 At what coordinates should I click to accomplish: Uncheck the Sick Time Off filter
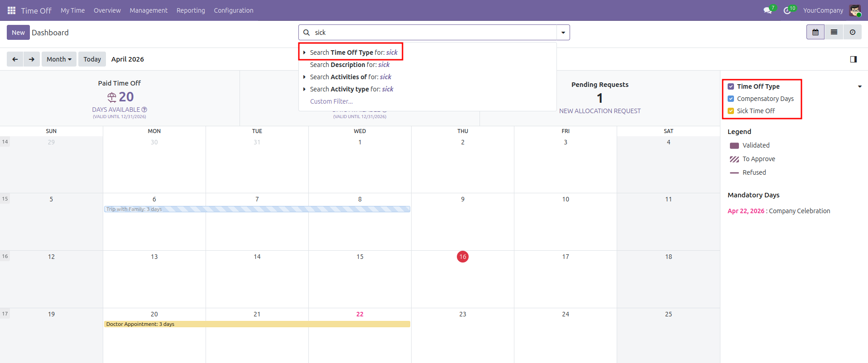pyautogui.click(x=731, y=111)
